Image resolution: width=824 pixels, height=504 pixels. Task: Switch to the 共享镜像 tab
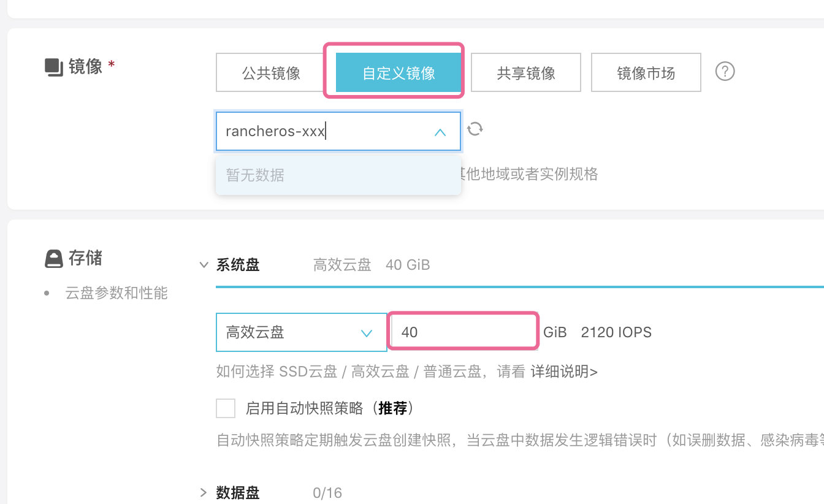pos(525,73)
